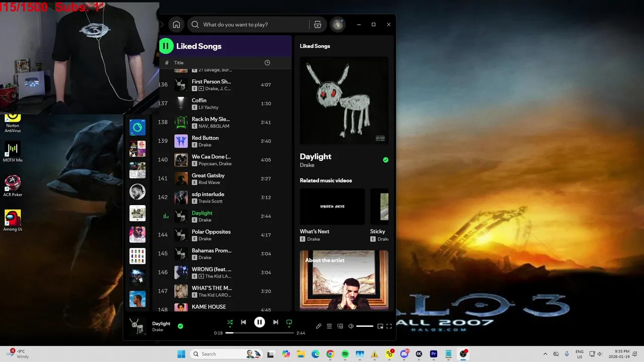The width and height of the screenshot is (644, 362).
Task: Open File Explorer from the taskbar
Action: tap(300, 354)
